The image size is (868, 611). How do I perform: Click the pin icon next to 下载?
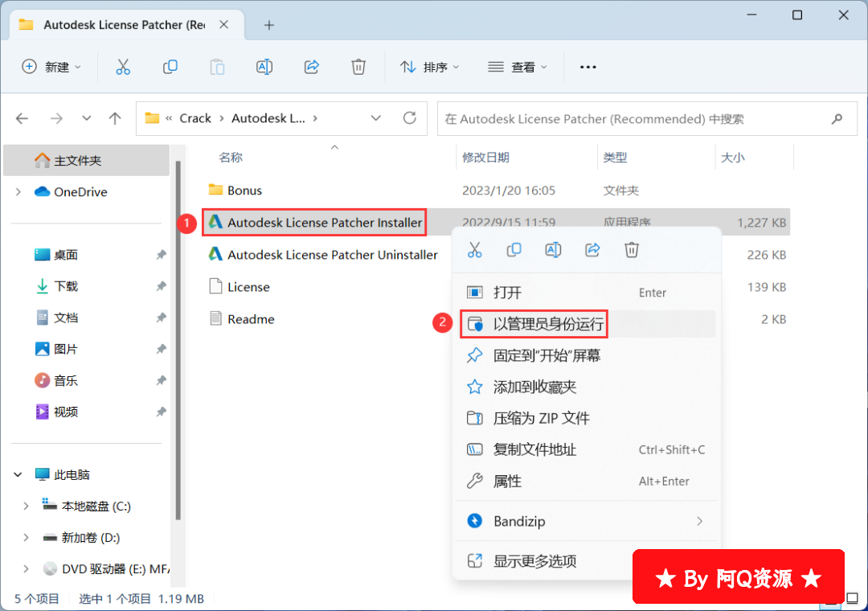point(161,286)
